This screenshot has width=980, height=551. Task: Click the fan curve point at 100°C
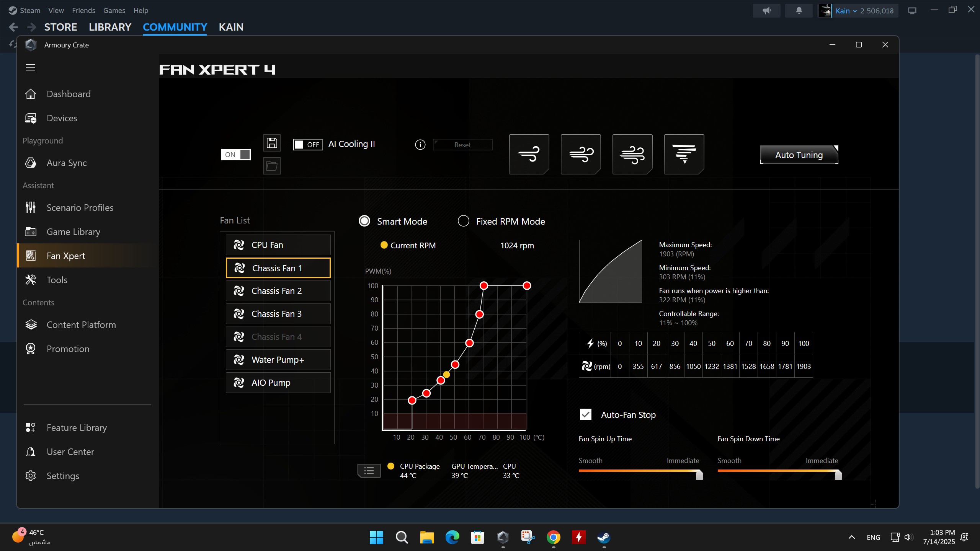527,285
